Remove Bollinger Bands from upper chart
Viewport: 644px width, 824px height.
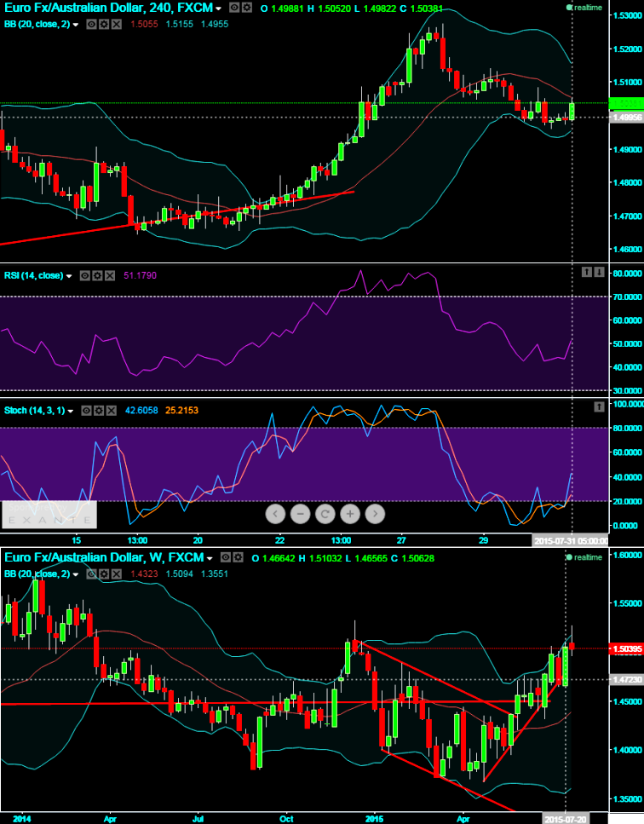[116, 24]
